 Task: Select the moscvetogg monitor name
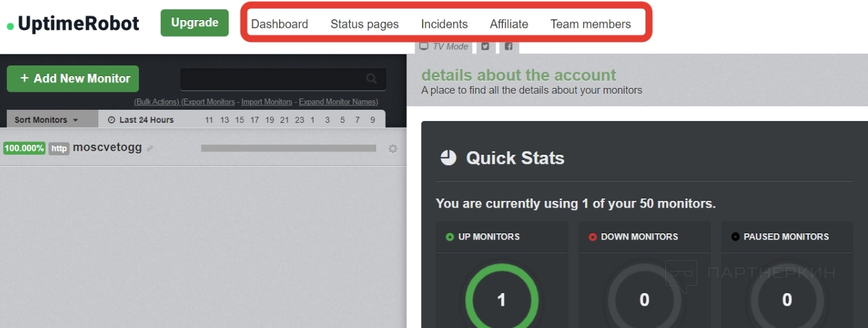[107, 148]
